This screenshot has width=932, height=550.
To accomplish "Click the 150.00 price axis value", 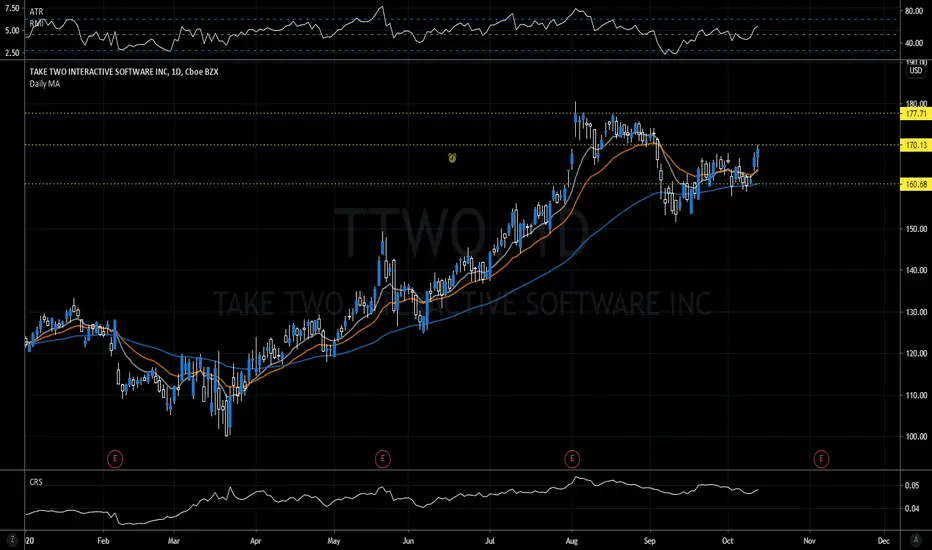I will coord(916,229).
